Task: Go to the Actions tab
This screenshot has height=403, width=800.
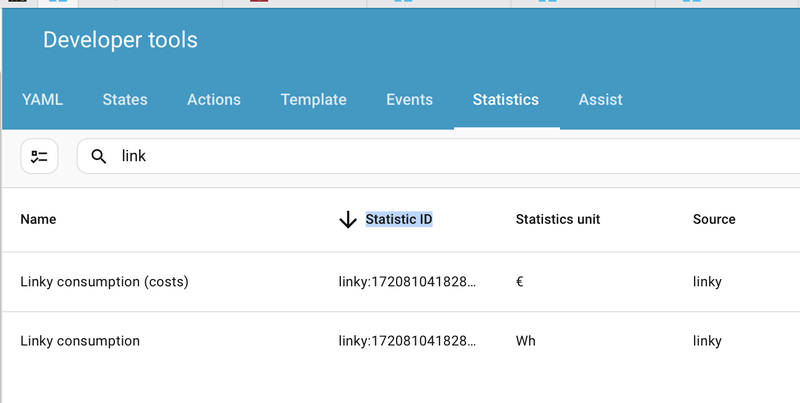Action: click(214, 100)
